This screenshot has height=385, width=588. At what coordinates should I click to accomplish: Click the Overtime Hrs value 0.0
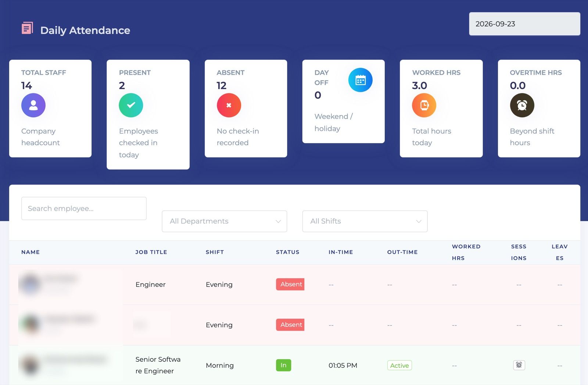(518, 85)
